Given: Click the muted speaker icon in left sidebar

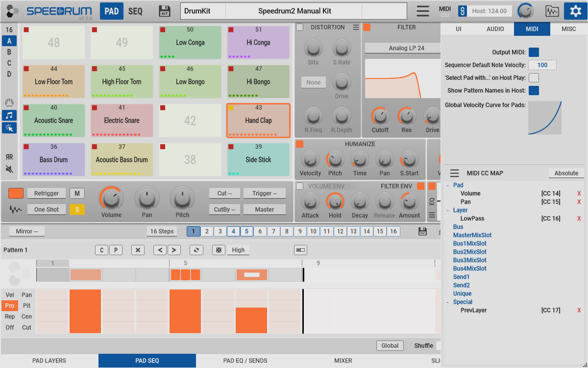Looking at the screenshot, I should [9, 169].
